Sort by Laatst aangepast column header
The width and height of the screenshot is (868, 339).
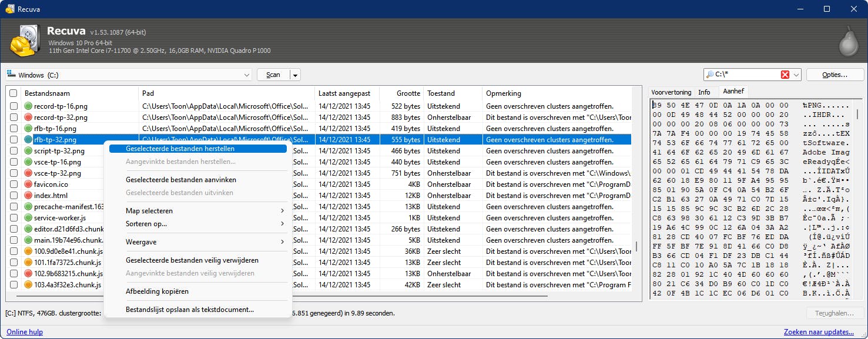(x=347, y=93)
